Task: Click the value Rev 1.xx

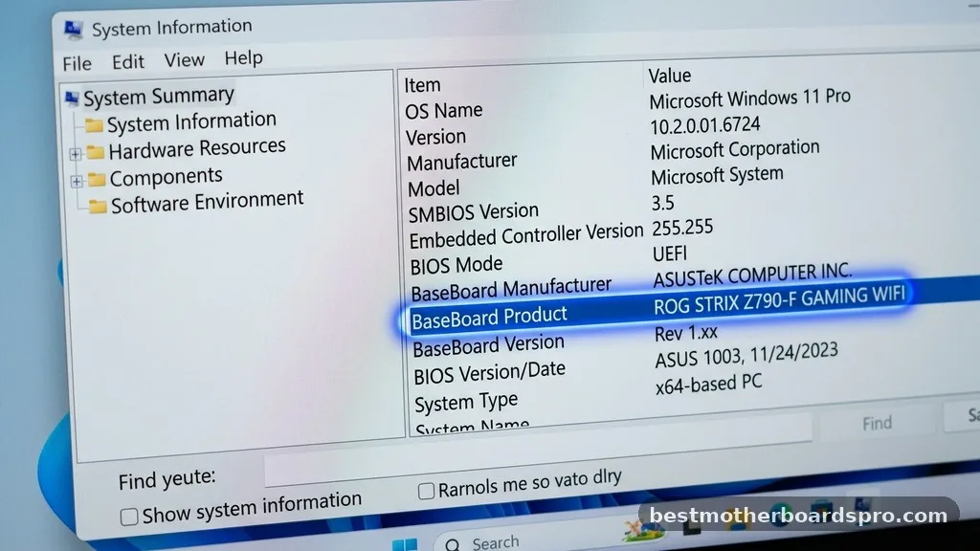Action: pos(685,333)
